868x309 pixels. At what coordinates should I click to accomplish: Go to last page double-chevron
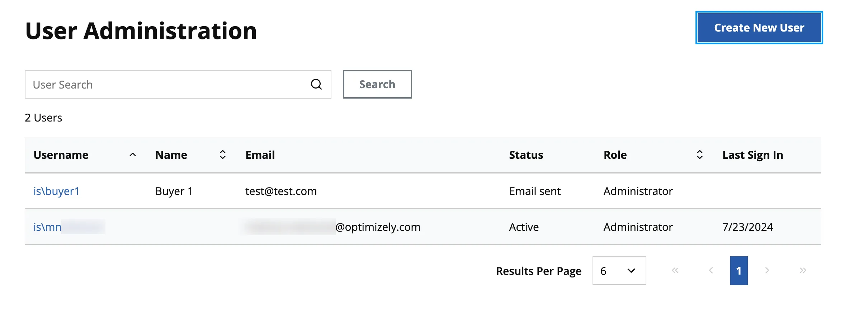coord(803,270)
